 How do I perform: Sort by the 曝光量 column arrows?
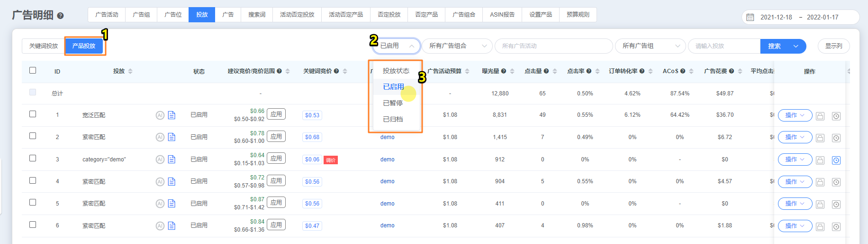point(512,71)
